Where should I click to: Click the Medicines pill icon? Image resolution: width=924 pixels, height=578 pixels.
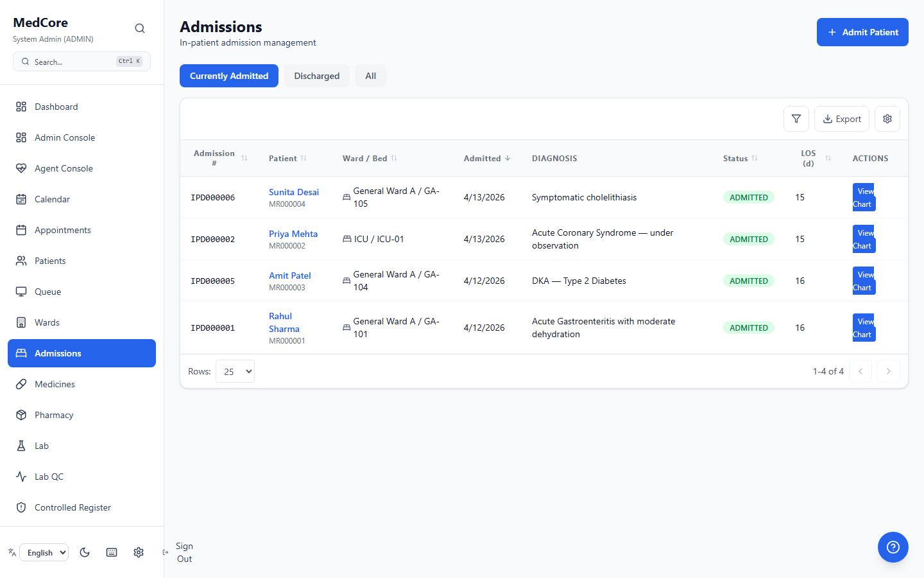[21, 384]
